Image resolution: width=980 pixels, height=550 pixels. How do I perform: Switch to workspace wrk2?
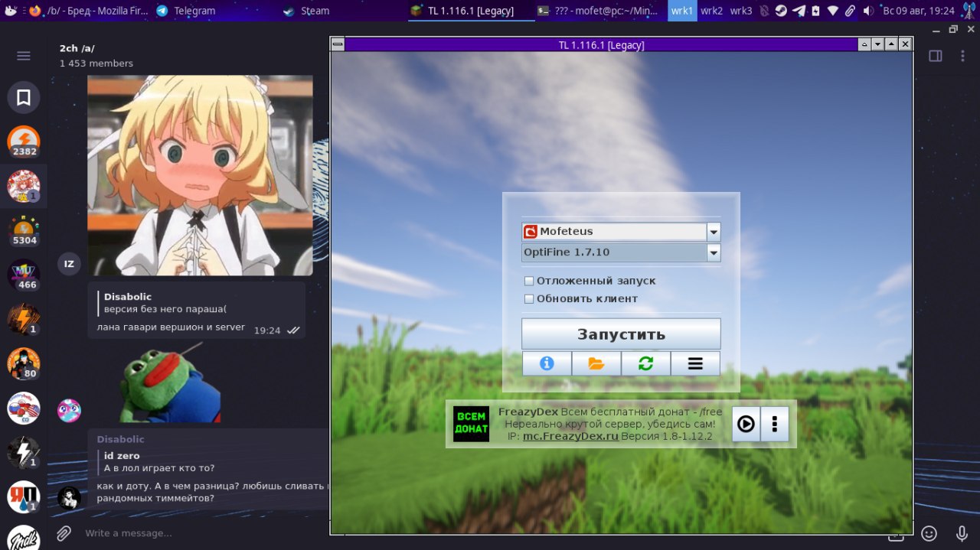(x=712, y=11)
